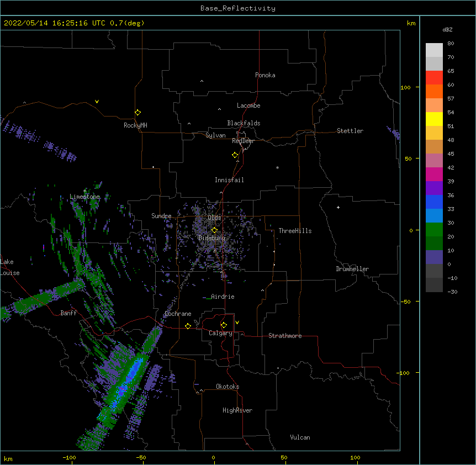Click the Drumheller map label
Viewport: 476px width, 465px height.
(352, 269)
